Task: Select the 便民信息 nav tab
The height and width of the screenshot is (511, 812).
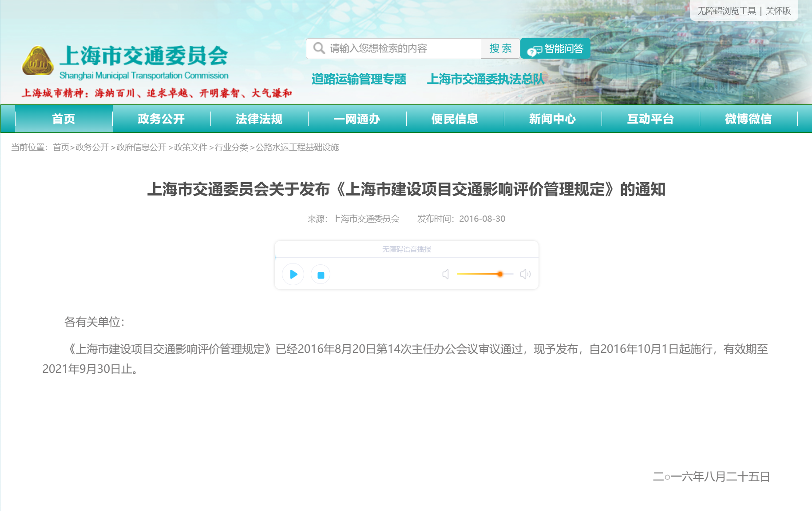Action: (x=455, y=119)
